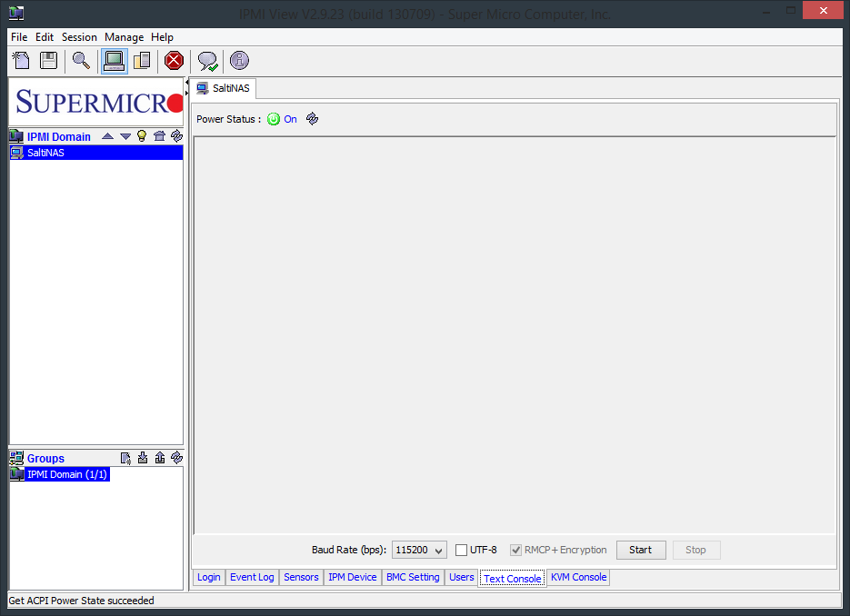Click the new group icon in Groups header

click(125, 458)
